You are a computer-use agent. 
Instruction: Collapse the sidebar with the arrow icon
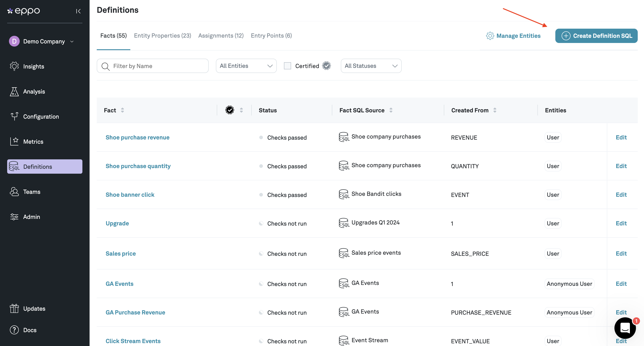[x=78, y=11]
